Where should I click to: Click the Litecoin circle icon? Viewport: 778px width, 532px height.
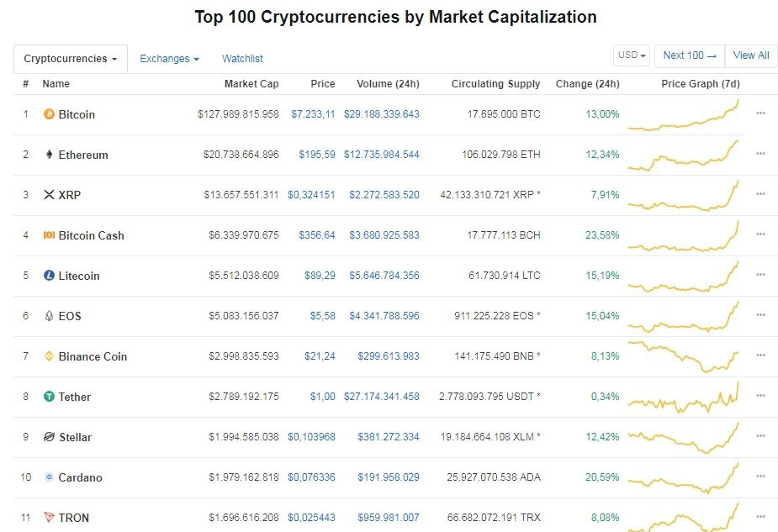[50, 276]
